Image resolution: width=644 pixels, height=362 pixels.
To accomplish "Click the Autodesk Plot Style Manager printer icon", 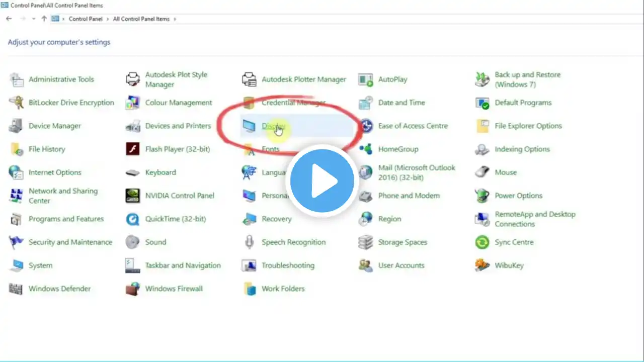I will [133, 79].
